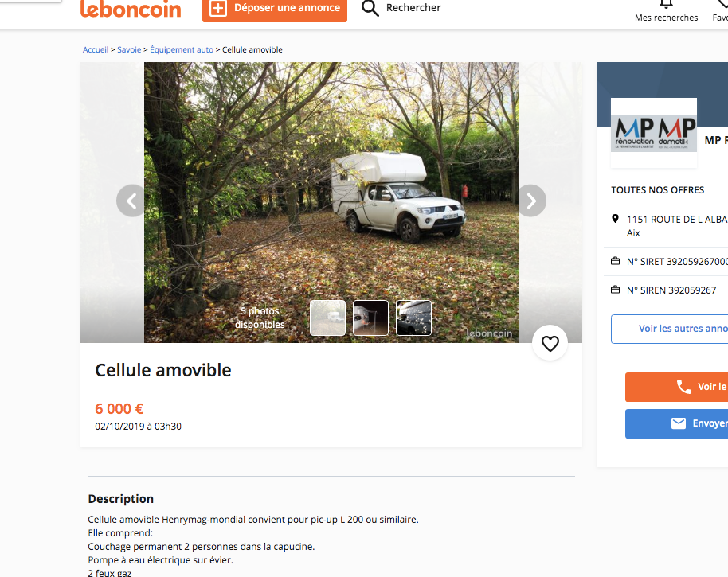Select the second night-time photo thumbnail
The height and width of the screenshot is (577, 728).
pos(370,318)
